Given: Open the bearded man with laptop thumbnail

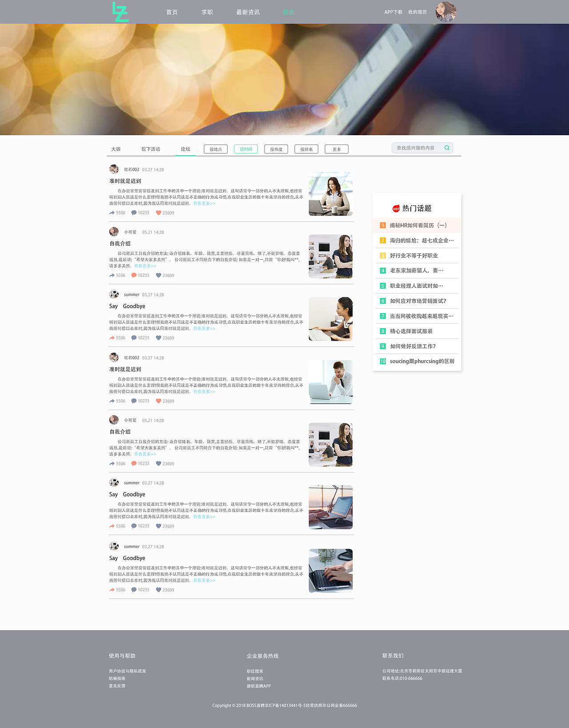Looking at the screenshot, I should click(331, 382).
